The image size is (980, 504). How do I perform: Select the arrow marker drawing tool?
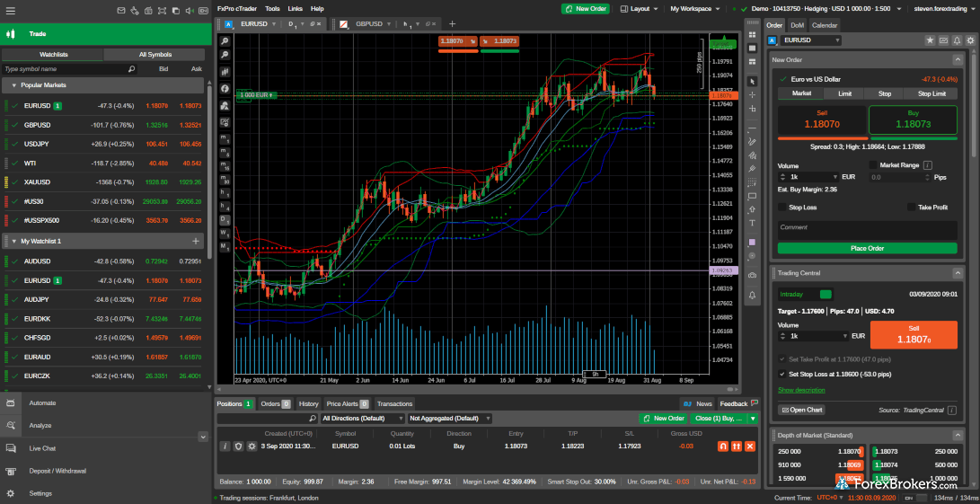point(752,209)
